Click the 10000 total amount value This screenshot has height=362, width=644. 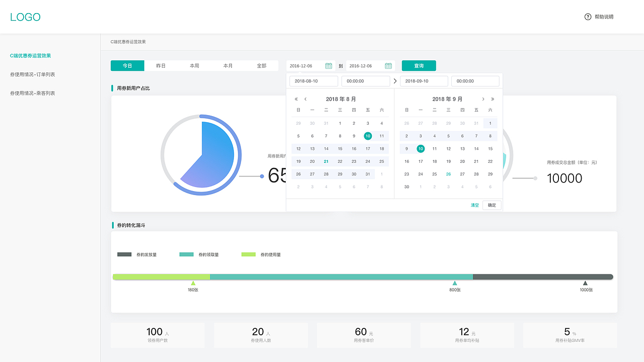(x=565, y=178)
